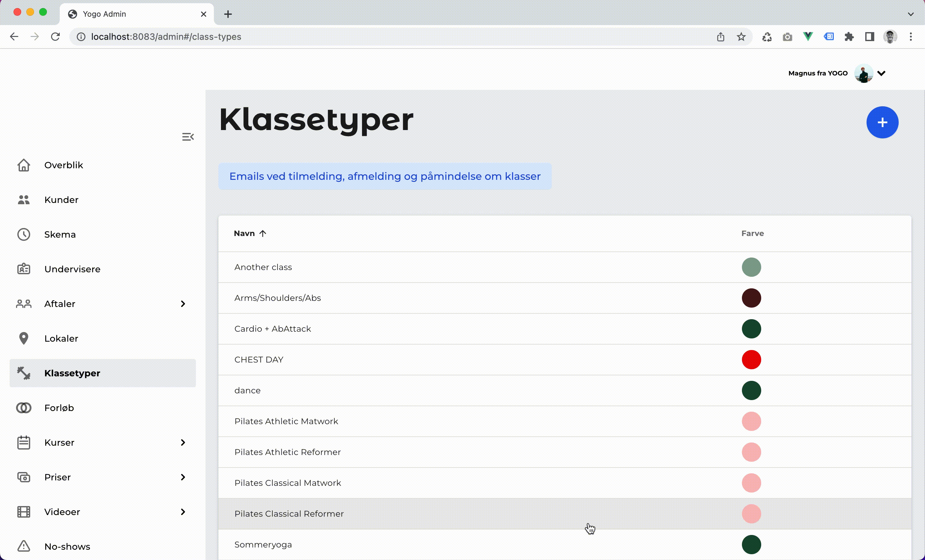Image resolution: width=925 pixels, height=560 pixels.
Task: Click the No-shows warning triangle icon
Action: pos(24,546)
